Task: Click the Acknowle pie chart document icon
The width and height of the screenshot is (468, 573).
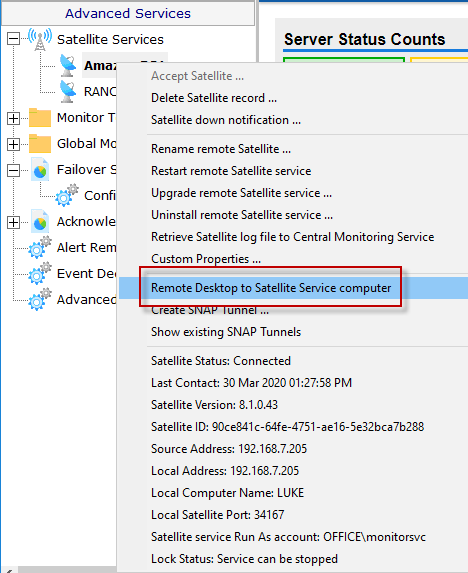Action: tap(40, 221)
